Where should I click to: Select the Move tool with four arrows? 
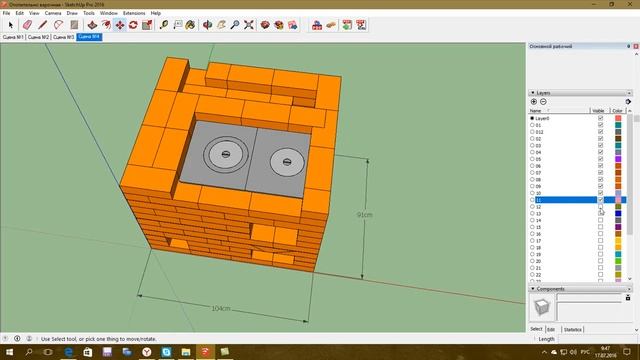(x=120, y=25)
